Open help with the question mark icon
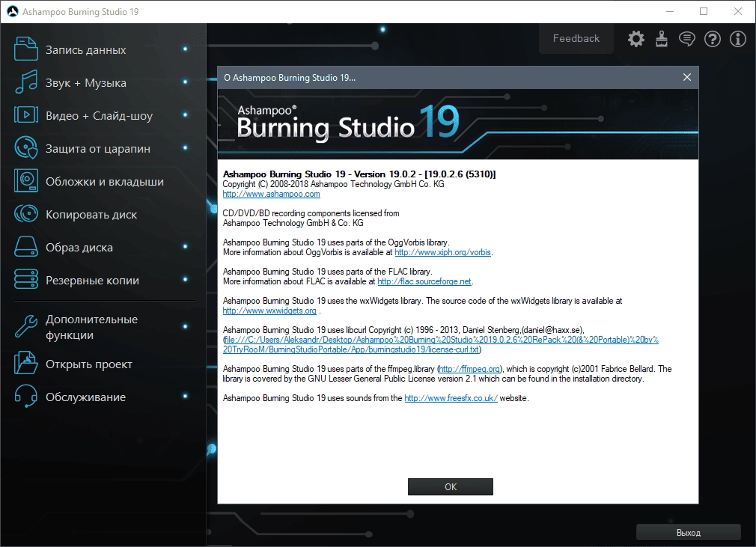Screen dimensions: 756x547 click(713, 39)
